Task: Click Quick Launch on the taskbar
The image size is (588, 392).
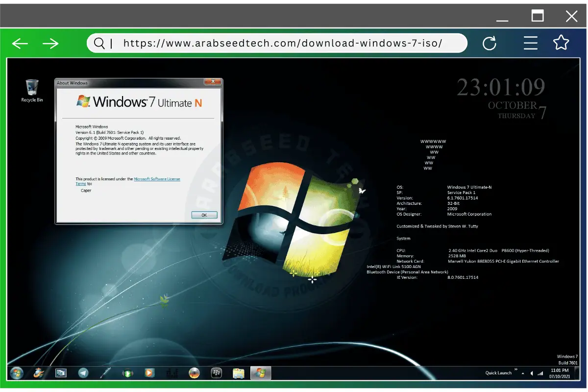Action: tap(498, 373)
